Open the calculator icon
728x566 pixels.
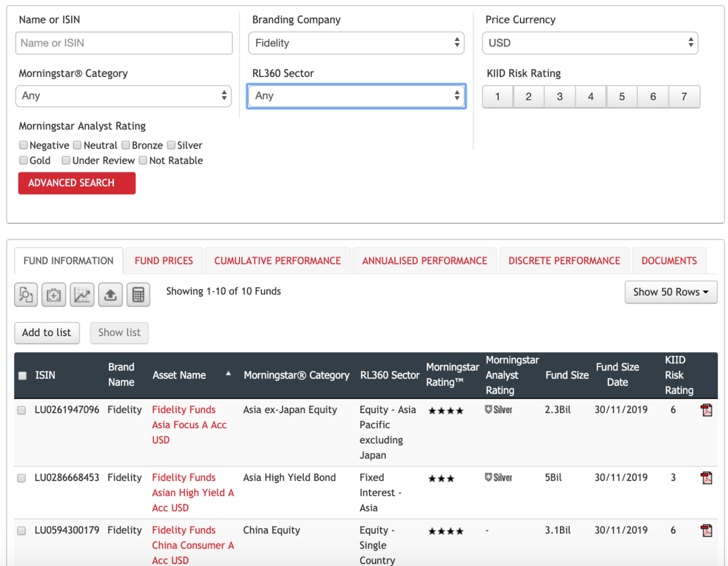[x=138, y=295]
